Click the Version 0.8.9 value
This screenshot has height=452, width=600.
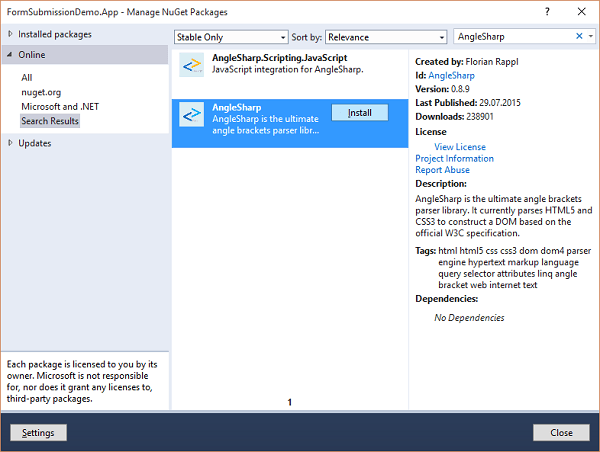click(460, 89)
